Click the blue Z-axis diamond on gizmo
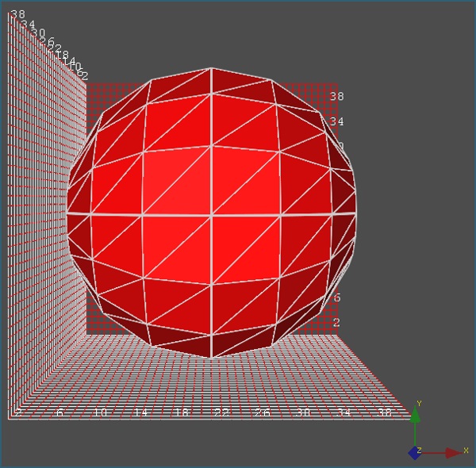 pos(414,453)
